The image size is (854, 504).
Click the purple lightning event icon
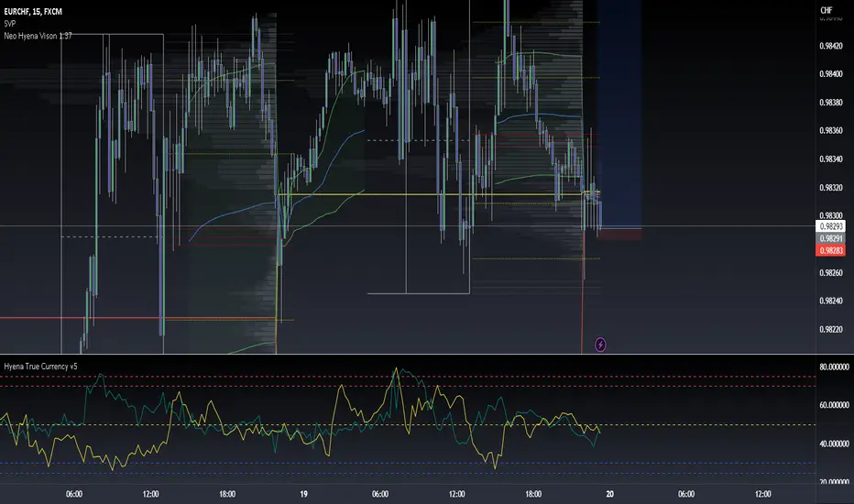point(600,345)
